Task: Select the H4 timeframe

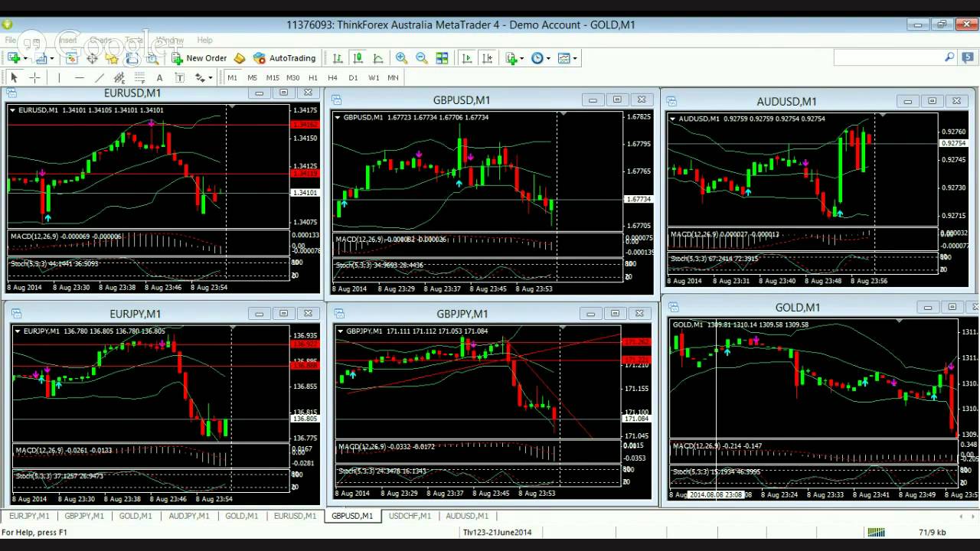Action: (x=332, y=77)
